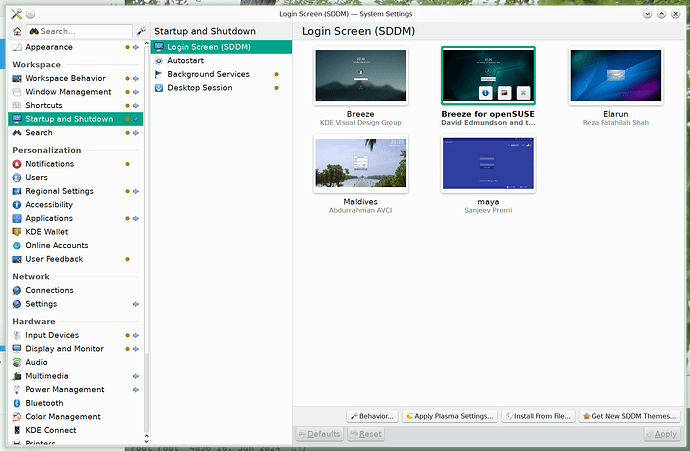
Task: Open the Multimedia category icon
Action: pyautogui.click(x=17, y=376)
